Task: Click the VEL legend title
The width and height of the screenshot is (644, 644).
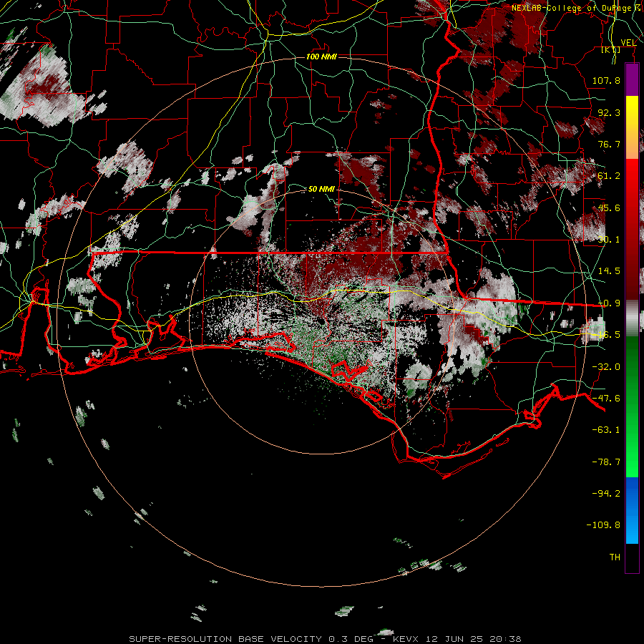Action: click(x=628, y=43)
